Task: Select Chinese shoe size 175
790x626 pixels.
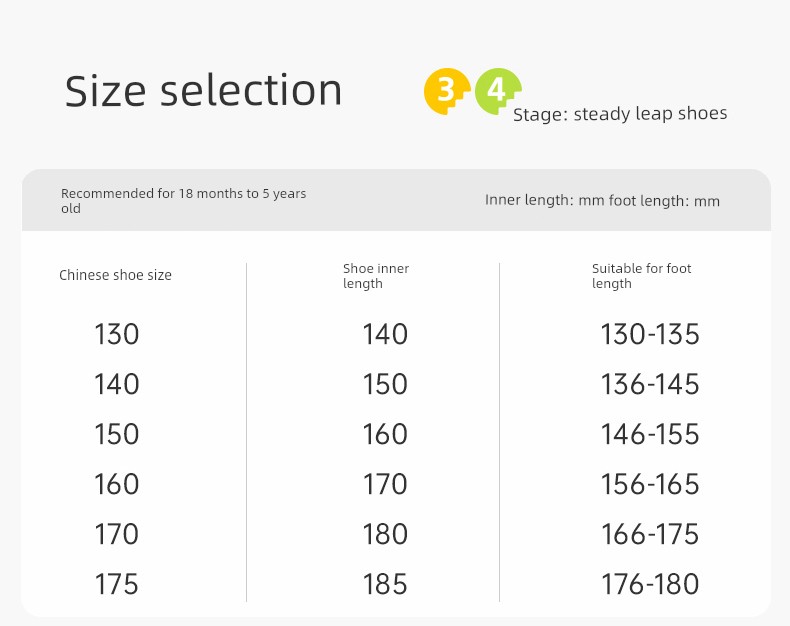Action: [116, 584]
